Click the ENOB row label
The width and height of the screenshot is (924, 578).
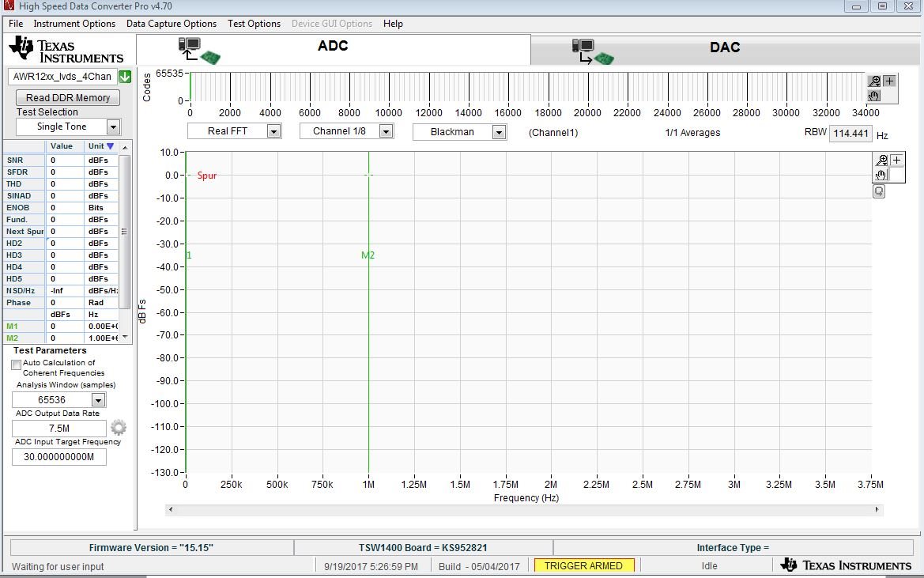click(17, 207)
